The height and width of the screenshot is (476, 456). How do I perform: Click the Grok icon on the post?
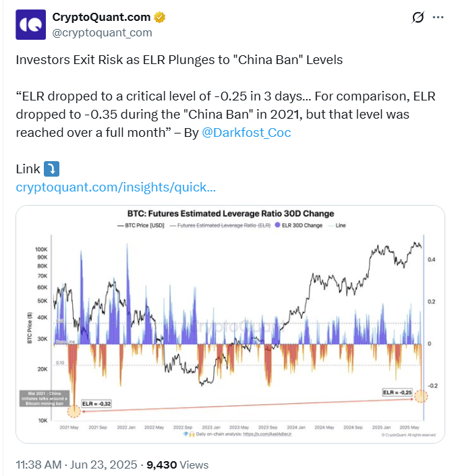point(418,18)
